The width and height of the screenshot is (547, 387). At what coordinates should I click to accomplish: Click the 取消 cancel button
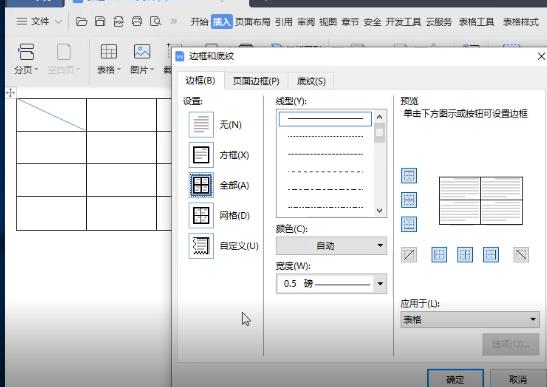518,379
